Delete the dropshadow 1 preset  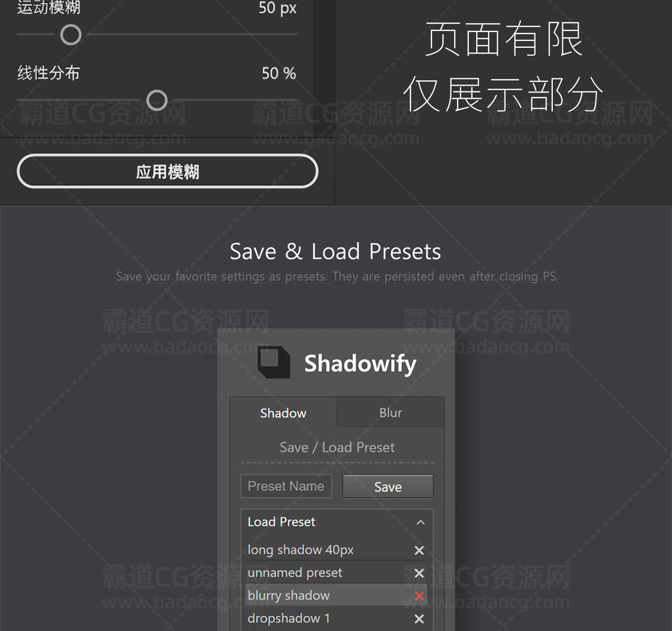(419, 619)
